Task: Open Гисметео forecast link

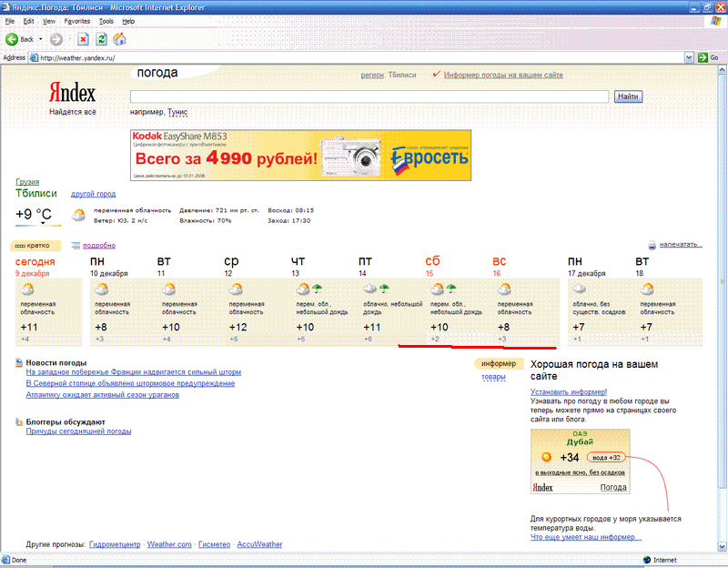Action: (214, 544)
